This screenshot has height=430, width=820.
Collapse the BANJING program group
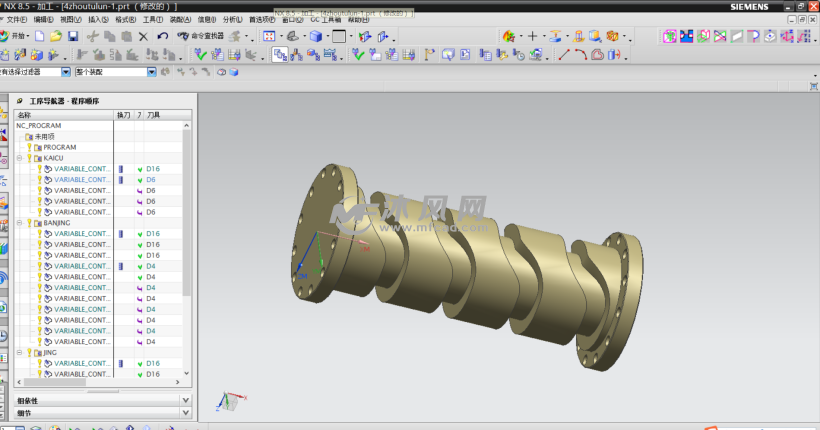pos(20,223)
